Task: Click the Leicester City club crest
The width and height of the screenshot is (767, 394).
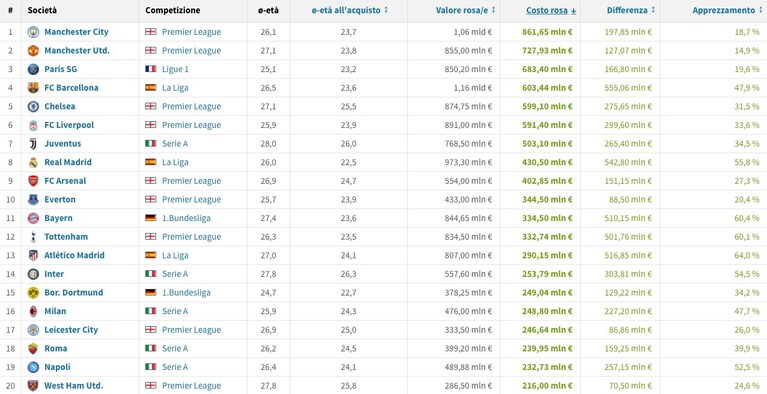Action: tap(33, 330)
